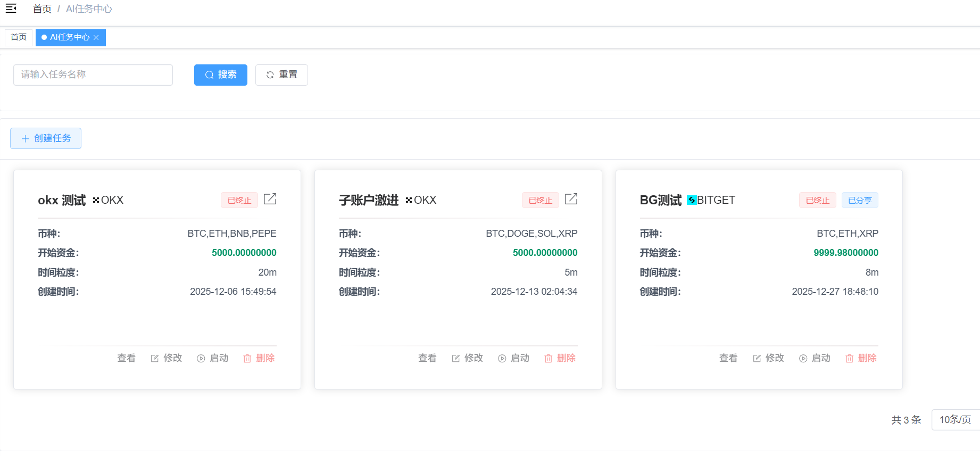Click 创建任务 to create task

pos(46,138)
